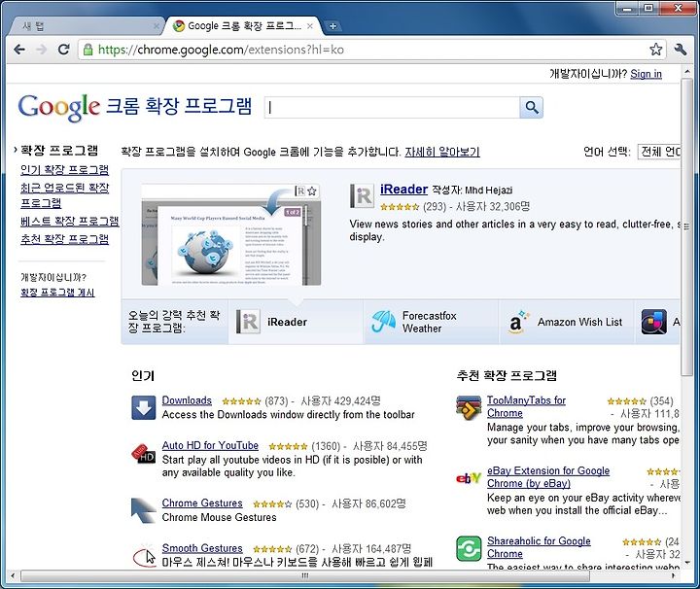700x589 pixels.
Task: Click the horizontal scrollbar left arrow
Action: (13, 575)
